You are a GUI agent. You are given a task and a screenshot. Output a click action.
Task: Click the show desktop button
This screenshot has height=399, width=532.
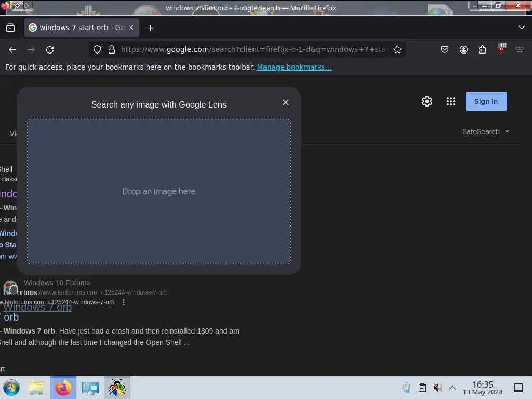tap(518, 388)
